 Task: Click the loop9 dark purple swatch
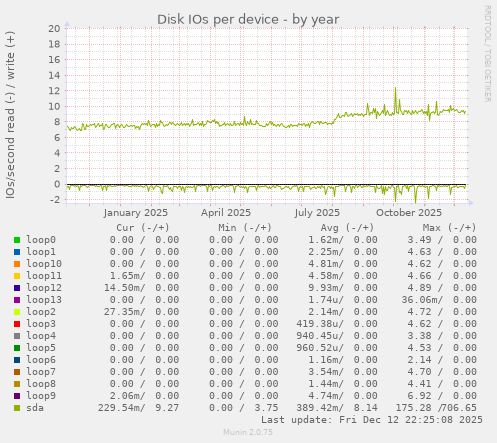point(17,396)
